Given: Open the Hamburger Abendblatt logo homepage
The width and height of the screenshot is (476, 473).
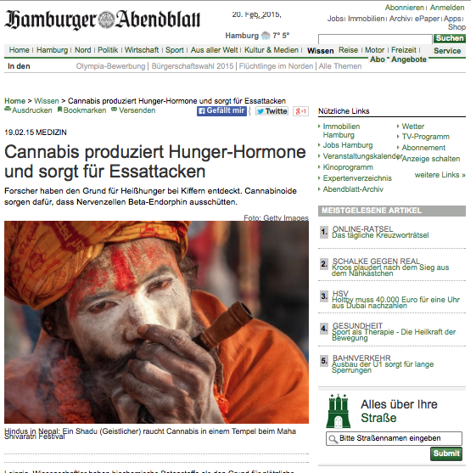Looking at the screenshot, I should (x=103, y=20).
